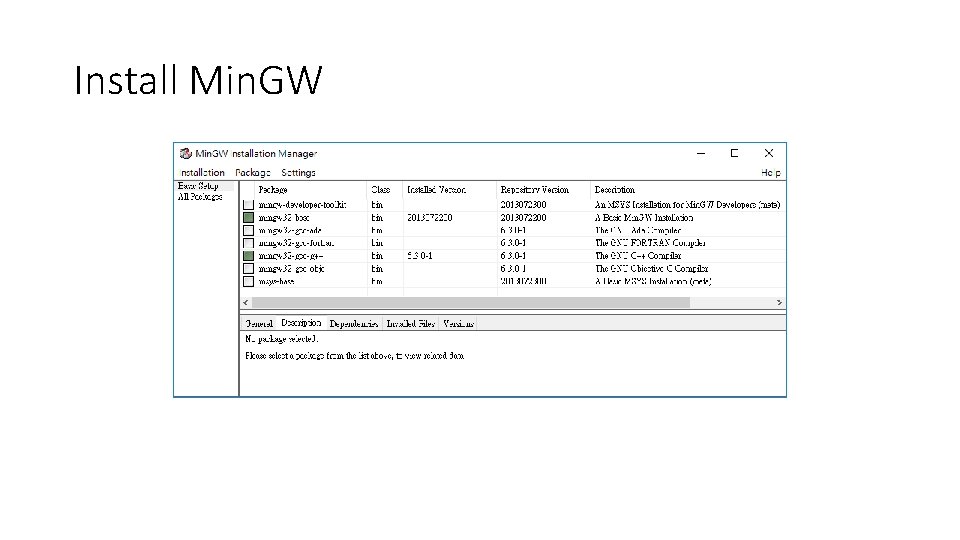Click 'An MSYS Installation for MinGW Developers' description
Image resolution: width=960 pixels, height=540 pixels.
pos(688,204)
